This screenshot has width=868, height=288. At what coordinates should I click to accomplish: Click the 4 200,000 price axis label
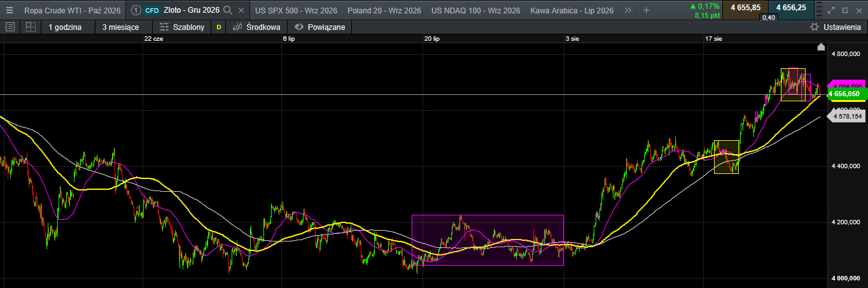tap(846, 222)
